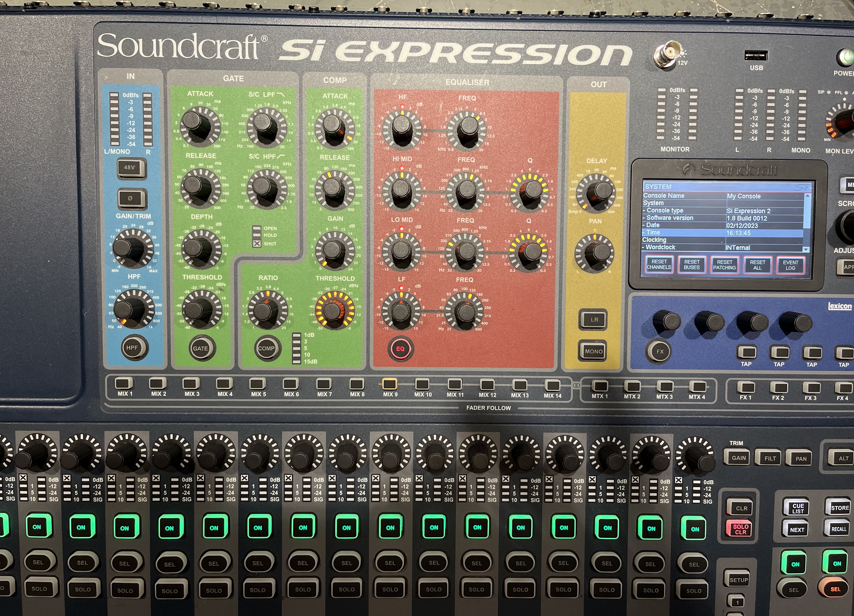This screenshot has width=854, height=616.
Task: Click the 12V BNC lamp connector
Action: 668,55
